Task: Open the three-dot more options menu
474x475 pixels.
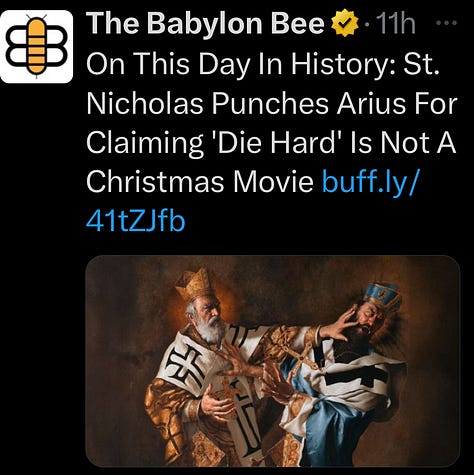Action: coord(447,23)
